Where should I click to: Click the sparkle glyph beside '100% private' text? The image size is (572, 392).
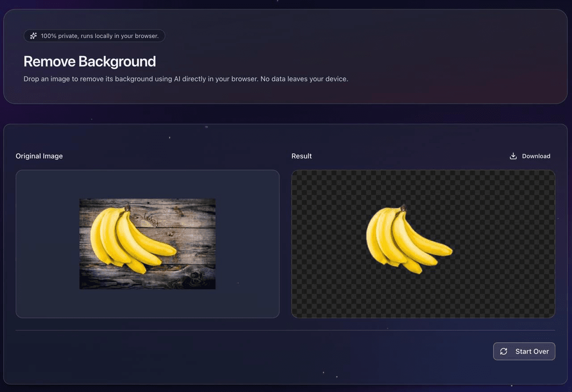tap(33, 36)
